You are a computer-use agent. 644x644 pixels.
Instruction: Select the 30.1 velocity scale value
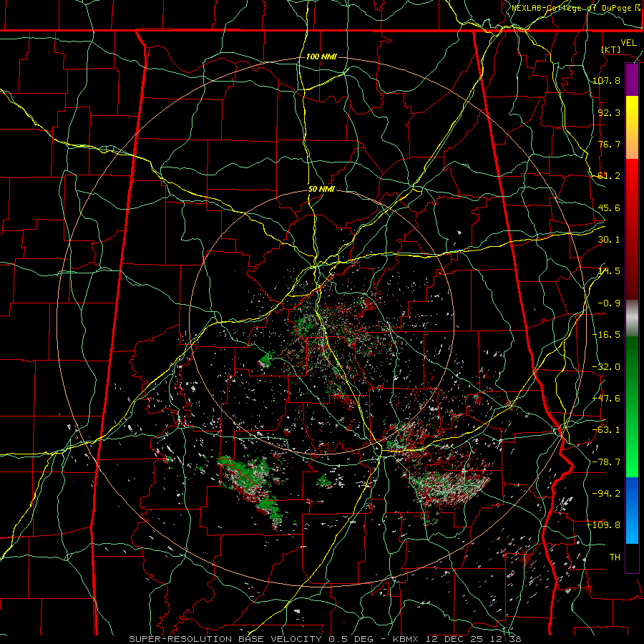pyautogui.click(x=609, y=240)
